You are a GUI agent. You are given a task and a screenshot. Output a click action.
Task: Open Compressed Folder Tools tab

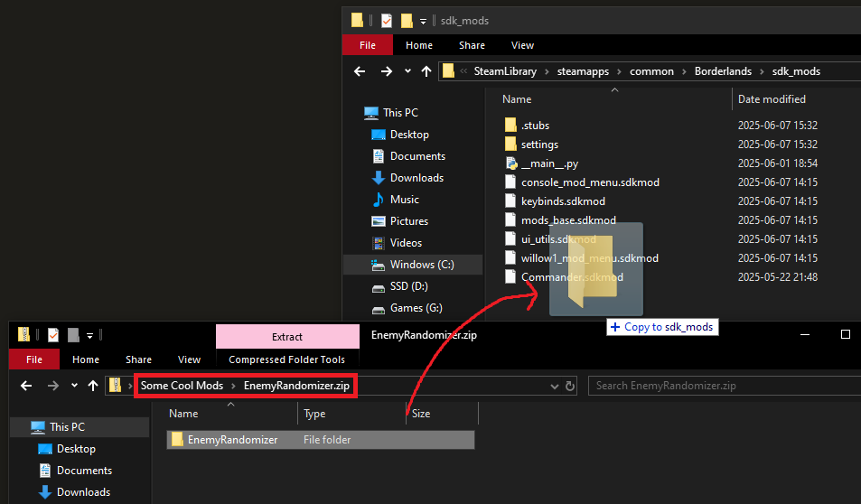tap(286, 359)
